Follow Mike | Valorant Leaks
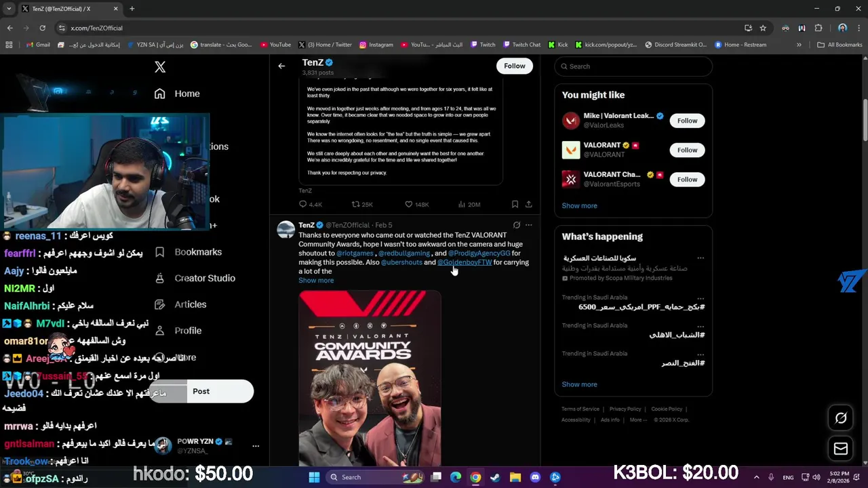Screen dimensions: 868x488 tap(687, 121)
